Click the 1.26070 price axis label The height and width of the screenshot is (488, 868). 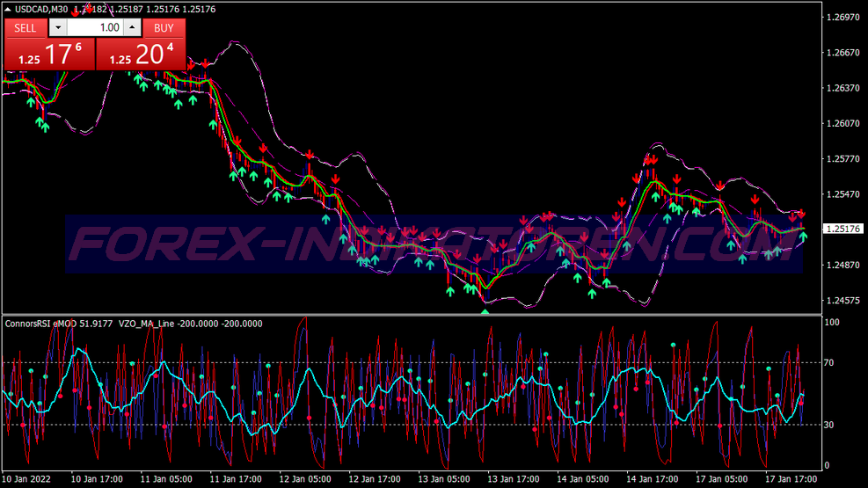pos(842,123)
